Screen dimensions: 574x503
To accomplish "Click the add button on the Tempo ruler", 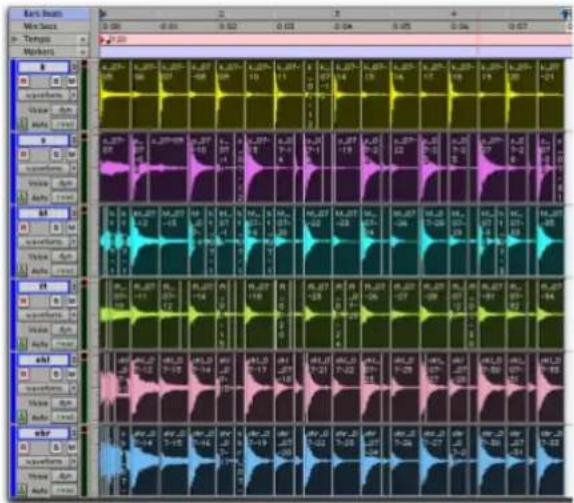I will [x=83, y=39].
